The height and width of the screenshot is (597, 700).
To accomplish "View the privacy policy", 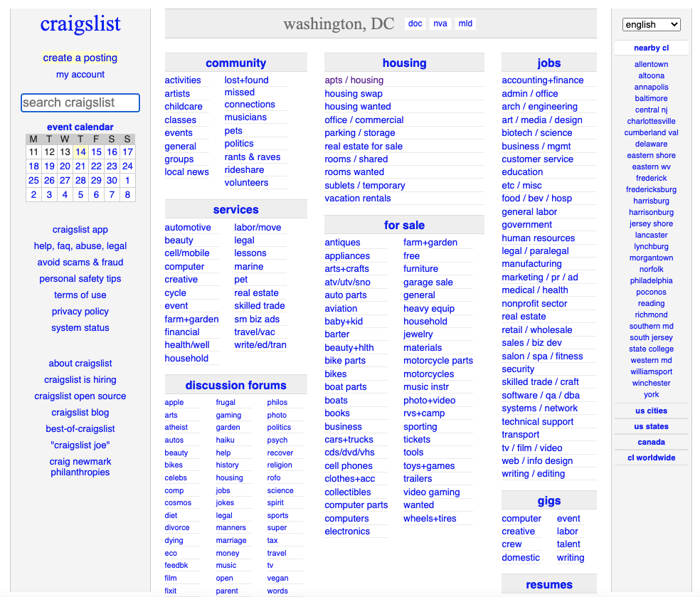I will [x=80, y=312].
